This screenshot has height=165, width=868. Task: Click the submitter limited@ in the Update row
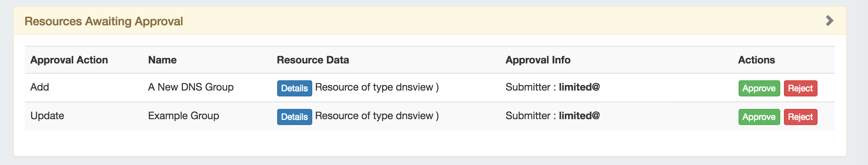579,116
